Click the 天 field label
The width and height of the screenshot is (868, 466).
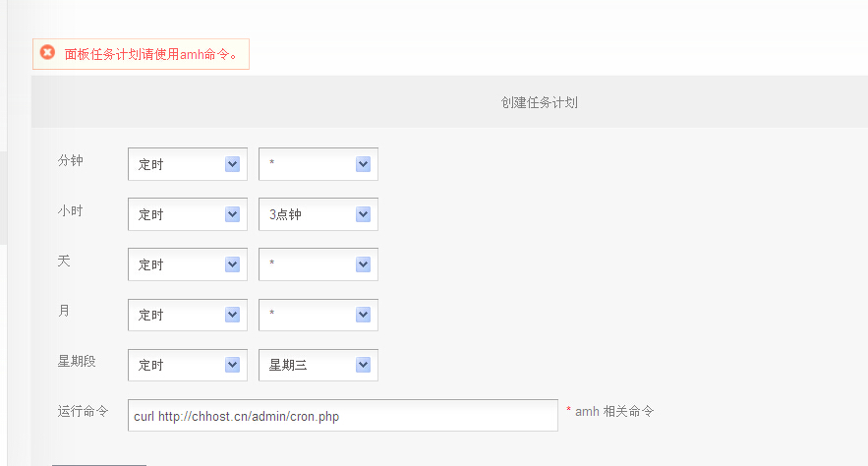(64, 261)
